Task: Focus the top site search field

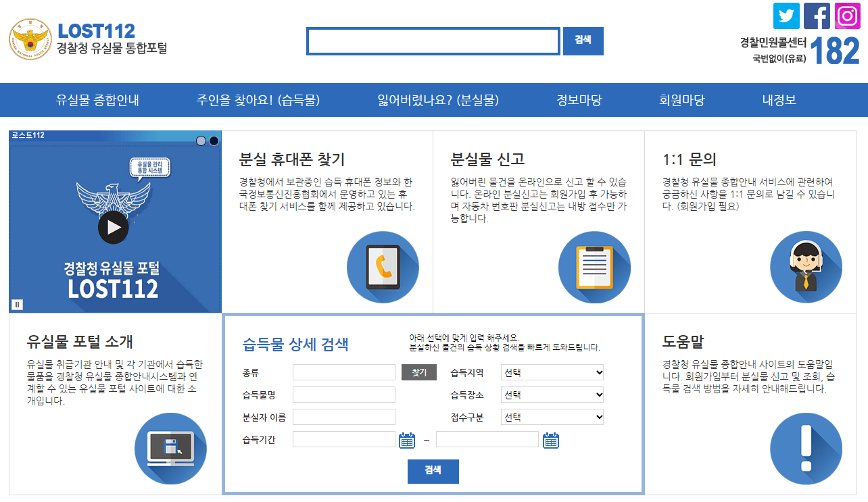Action: 433,41
